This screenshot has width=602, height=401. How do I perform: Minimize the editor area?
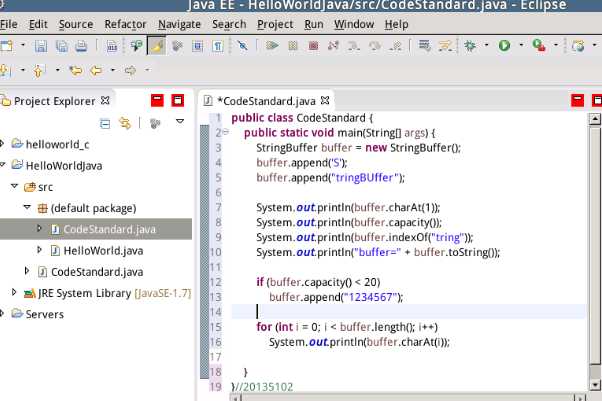pyautogui.click(x=577, y=101)
